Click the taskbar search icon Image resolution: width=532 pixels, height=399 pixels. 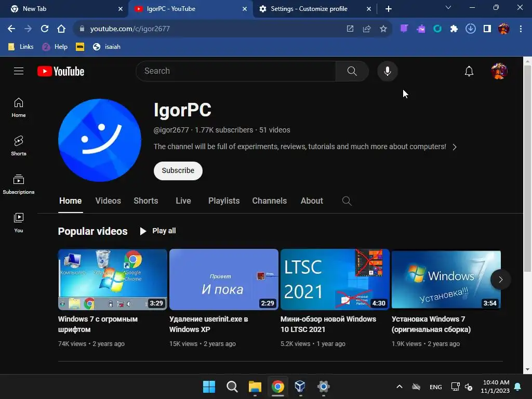pos(232,387)
